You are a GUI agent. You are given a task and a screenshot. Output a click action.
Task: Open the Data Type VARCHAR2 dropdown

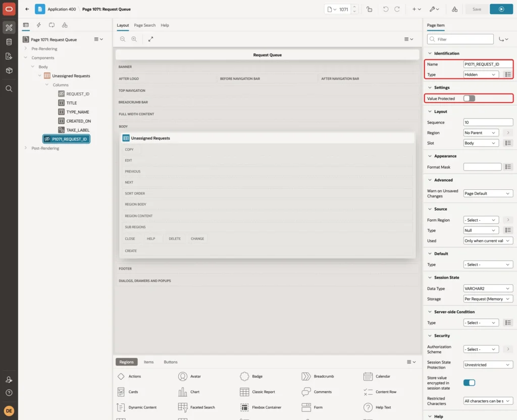coord(488,288)
